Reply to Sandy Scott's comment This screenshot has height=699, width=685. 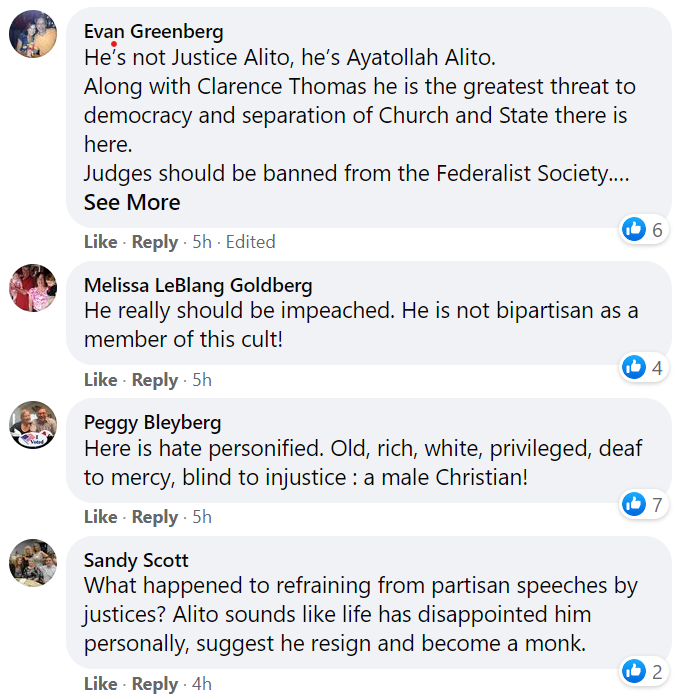155,684
